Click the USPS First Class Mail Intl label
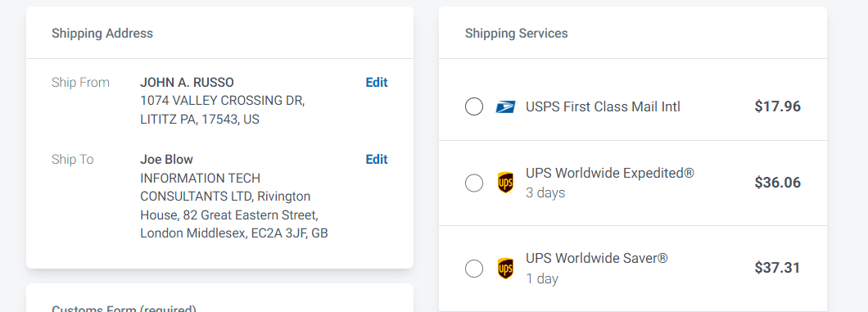868x312 pixels. (603, 106)
